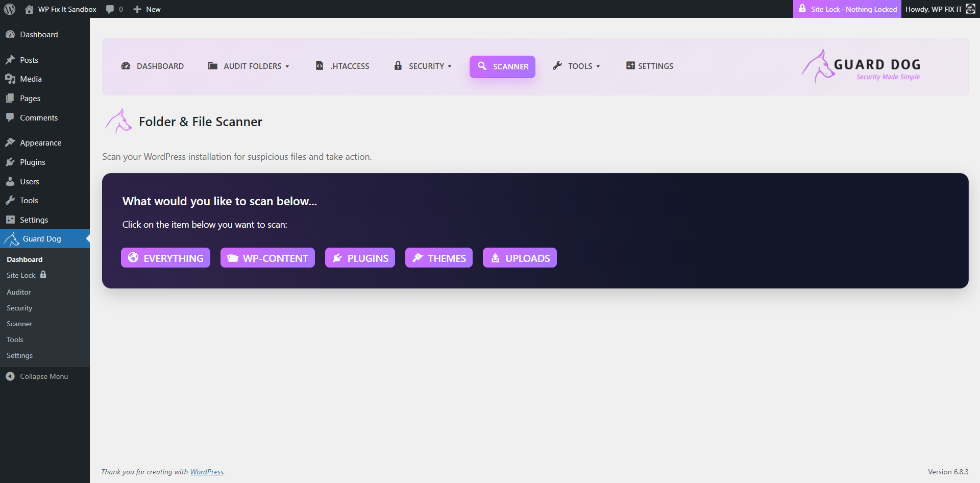Click the padlock icon on SECURITY tab
This screenshot has height=483, width=980.
(x=398, y=65)
